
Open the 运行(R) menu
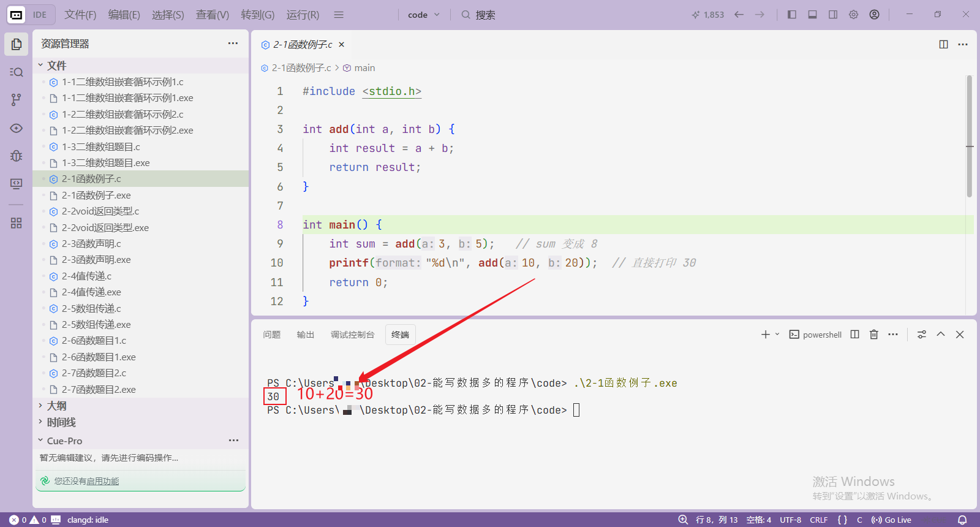(x=303, y=15)
